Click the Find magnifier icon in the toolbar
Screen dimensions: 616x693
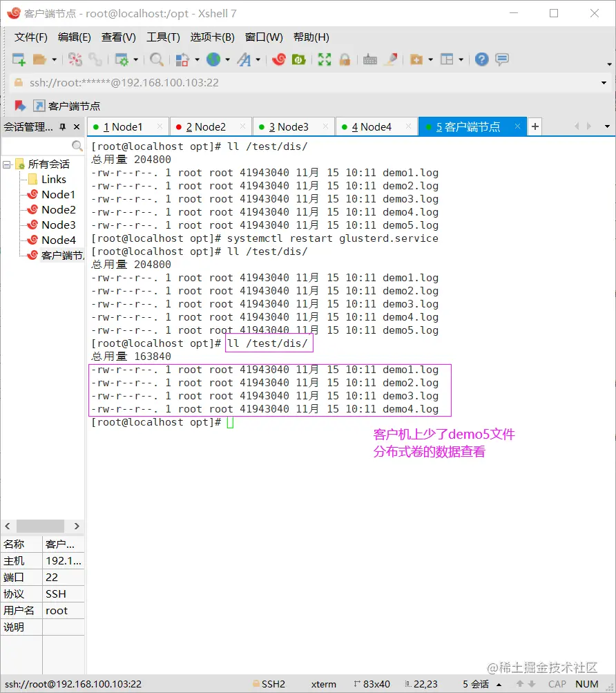(x=157, y=59)
